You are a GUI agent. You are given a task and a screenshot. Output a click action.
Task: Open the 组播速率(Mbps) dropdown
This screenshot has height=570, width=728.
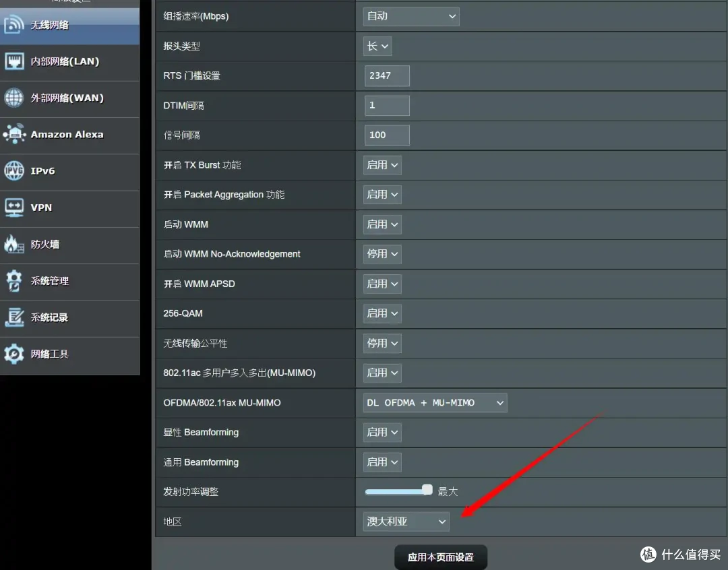[411, 16]
